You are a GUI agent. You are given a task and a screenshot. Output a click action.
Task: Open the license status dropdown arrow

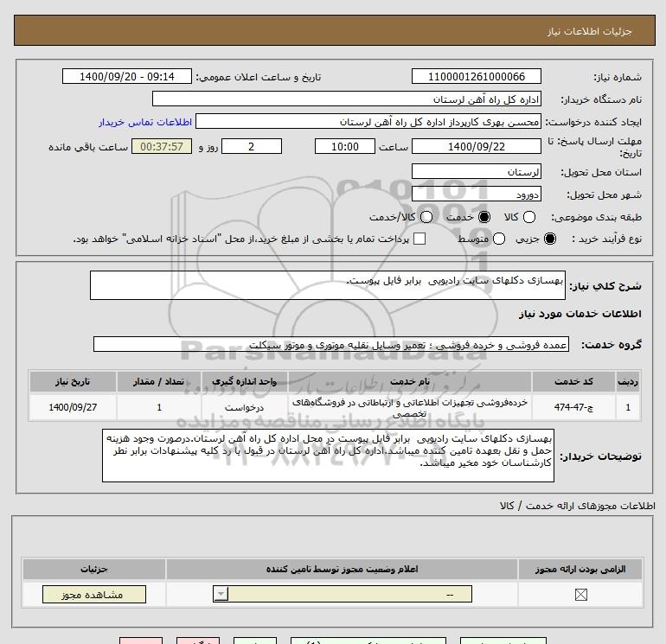pyautogui.click(x=221, y=594)
